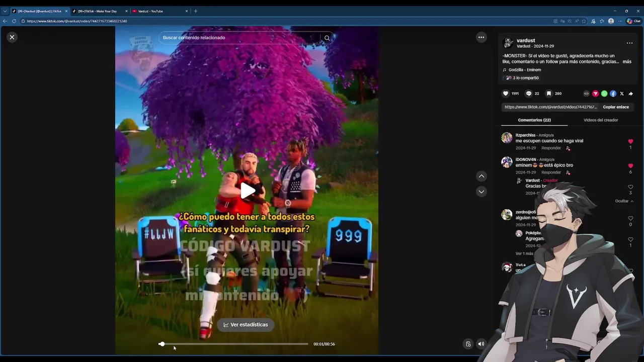Reply to itzparchiss comment via 'Responder'
644x362 pixels.
tap(551, 148)
